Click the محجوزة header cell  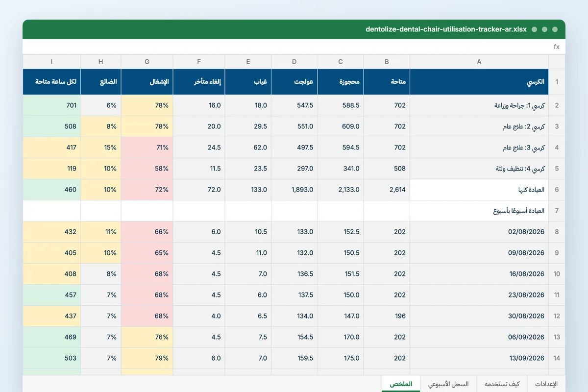(341, 82)
